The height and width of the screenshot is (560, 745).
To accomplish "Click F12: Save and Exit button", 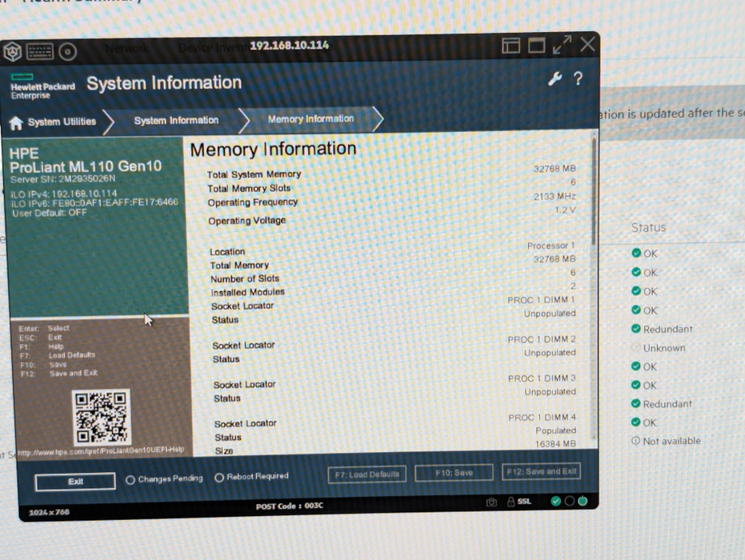I will (541, 472).
